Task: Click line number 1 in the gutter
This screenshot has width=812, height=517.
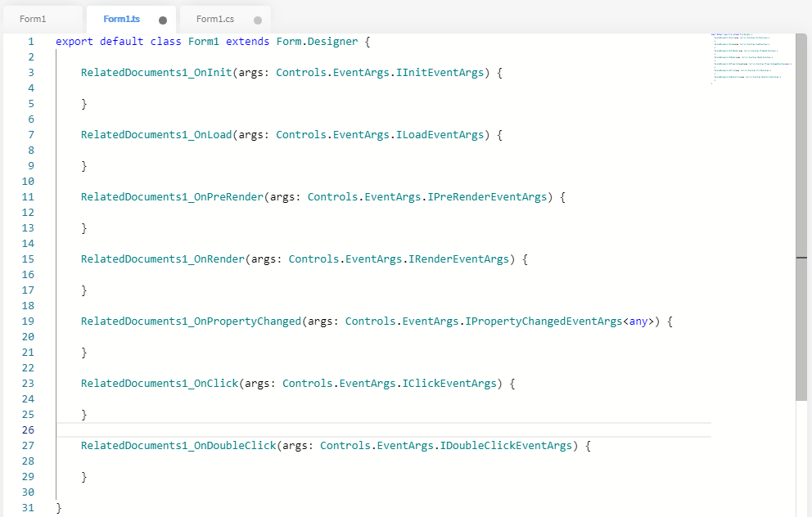Action: point(30,42)
